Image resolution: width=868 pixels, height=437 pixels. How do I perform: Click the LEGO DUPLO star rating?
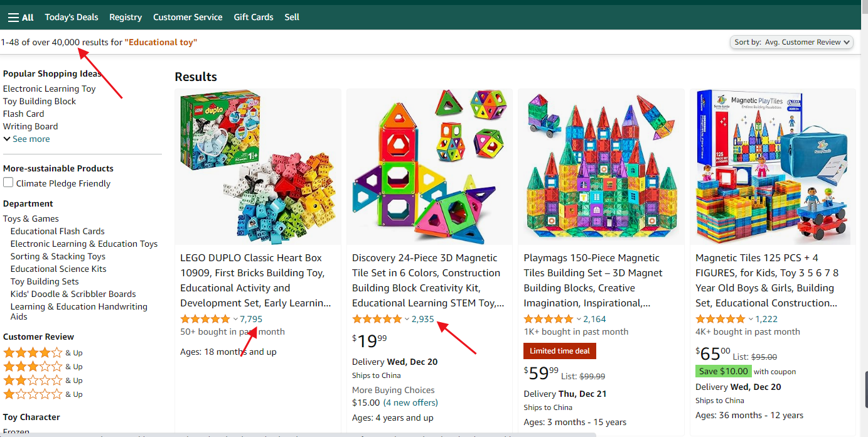pos(205,319)
